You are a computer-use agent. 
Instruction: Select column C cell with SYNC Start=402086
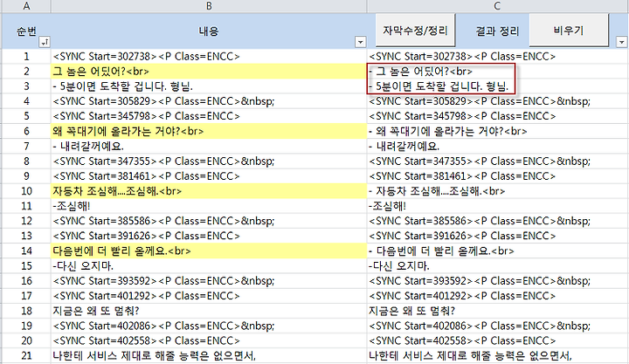(x=498, y=326)
